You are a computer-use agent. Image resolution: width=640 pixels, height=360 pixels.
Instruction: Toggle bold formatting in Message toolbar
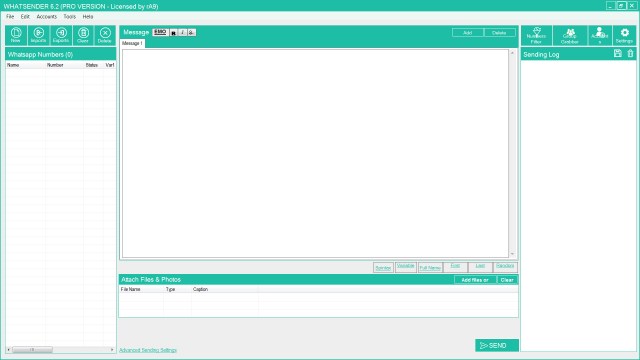pyautogui.click(x=173, y=33)
